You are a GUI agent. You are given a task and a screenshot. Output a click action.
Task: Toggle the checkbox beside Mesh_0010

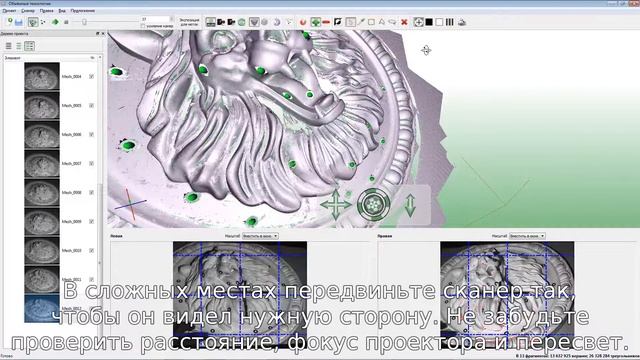coord(91,250)
